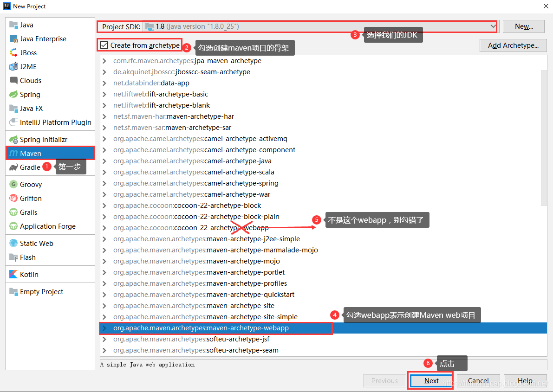Choose Static Web project type label
The image size is (553, 392).
(x=37, y=243)
